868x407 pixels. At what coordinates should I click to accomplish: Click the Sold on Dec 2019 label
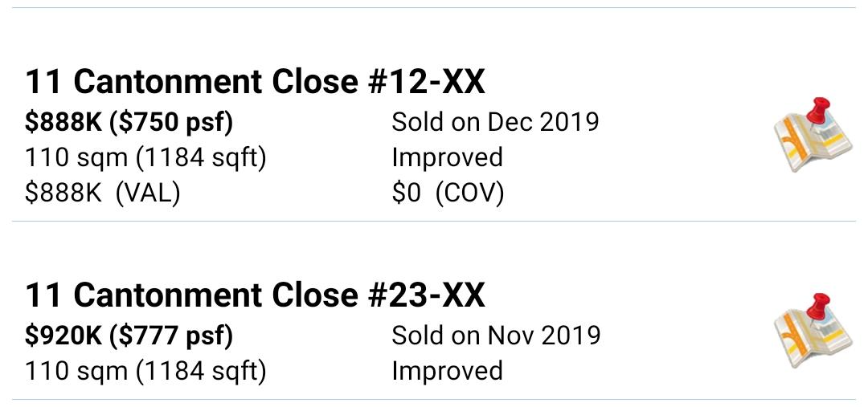(x=495, y=122)
